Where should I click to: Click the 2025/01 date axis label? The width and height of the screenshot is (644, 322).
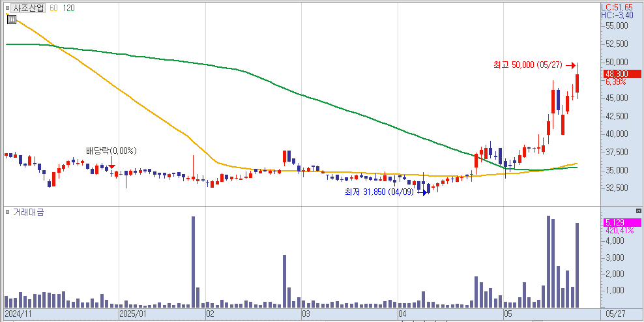pos(133,314)
